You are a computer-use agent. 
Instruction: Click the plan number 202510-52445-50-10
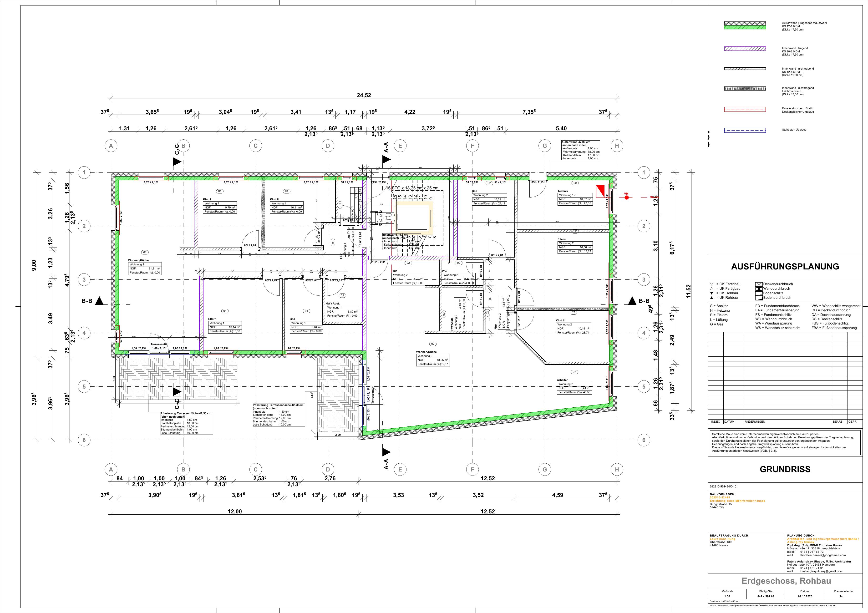pos(723,487)
